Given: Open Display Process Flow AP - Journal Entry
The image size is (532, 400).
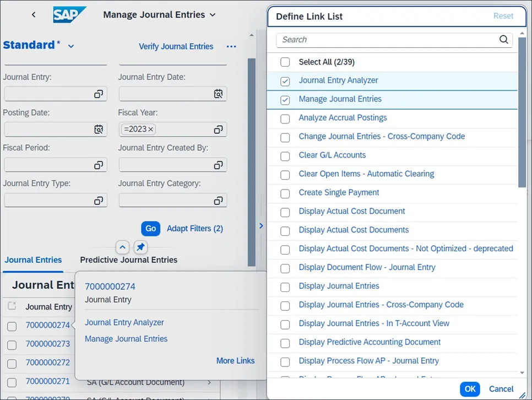Looking at the screenshot, I should pos(368,361).
